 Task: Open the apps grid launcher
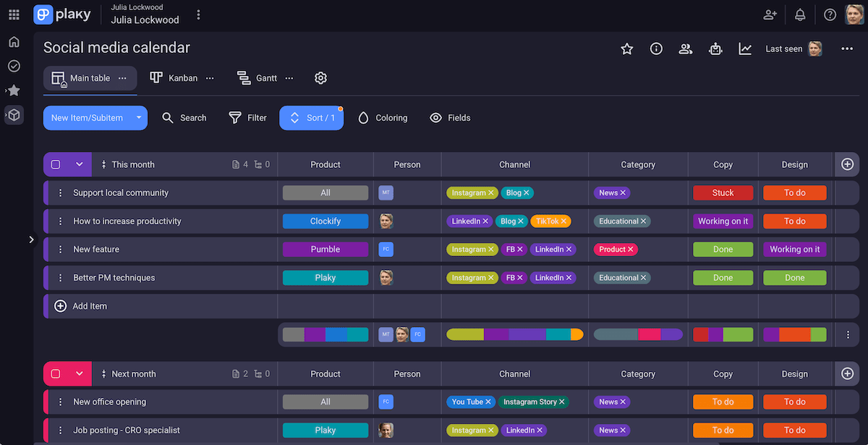[x=14, y=14]
